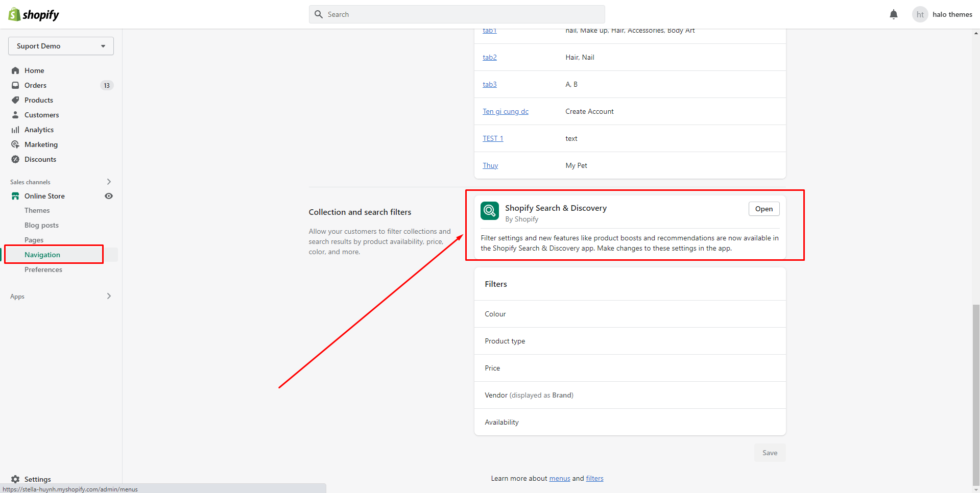Click the Shopify logo
The image size is (980, 493).
[x=34, y=14]
